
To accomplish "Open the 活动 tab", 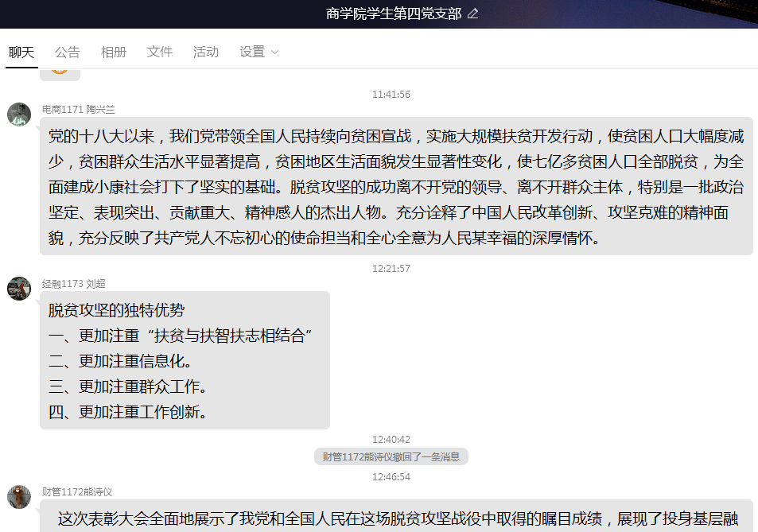I will [206, 52].
